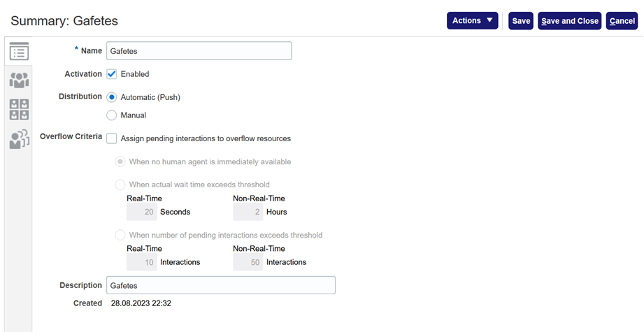Screen dimensions: 644x332
Task: Click Save and Close button
Action: click(x=570, y=21)
